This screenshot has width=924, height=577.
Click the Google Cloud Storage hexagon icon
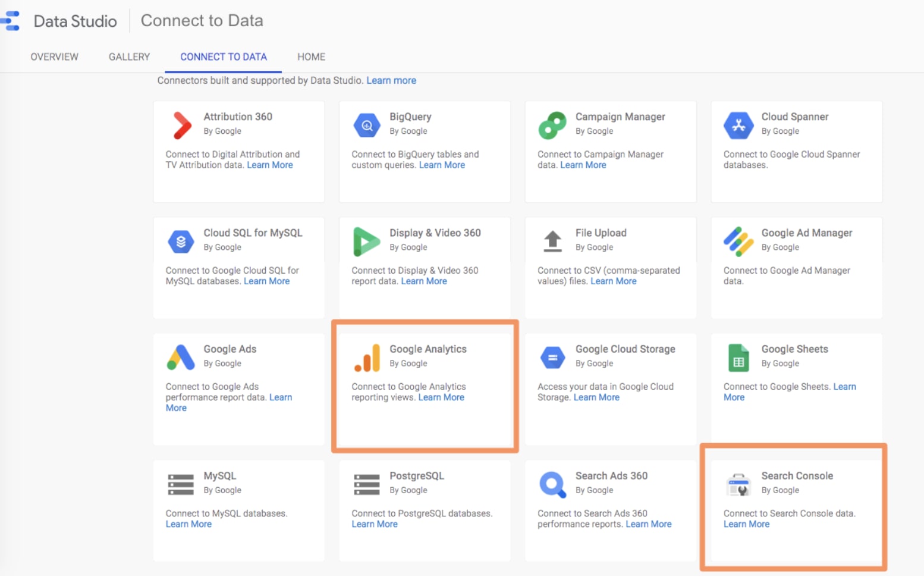click(x=552, y=358)
